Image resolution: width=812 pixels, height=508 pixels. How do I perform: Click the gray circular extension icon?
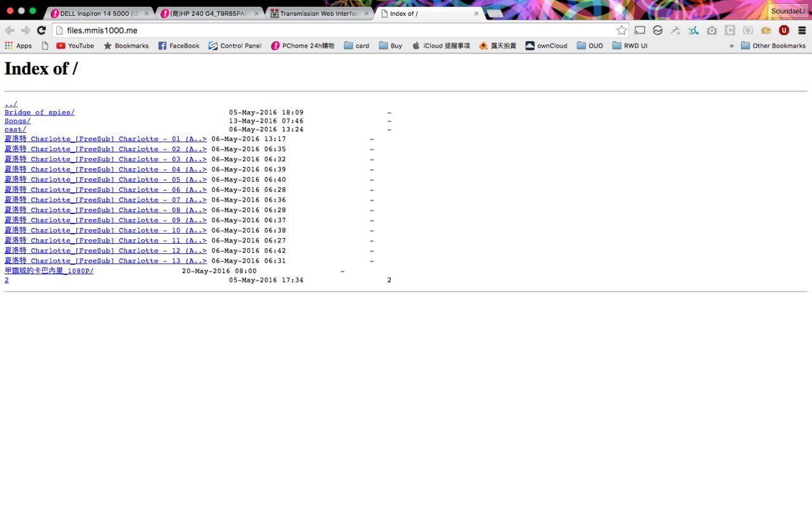748,30
